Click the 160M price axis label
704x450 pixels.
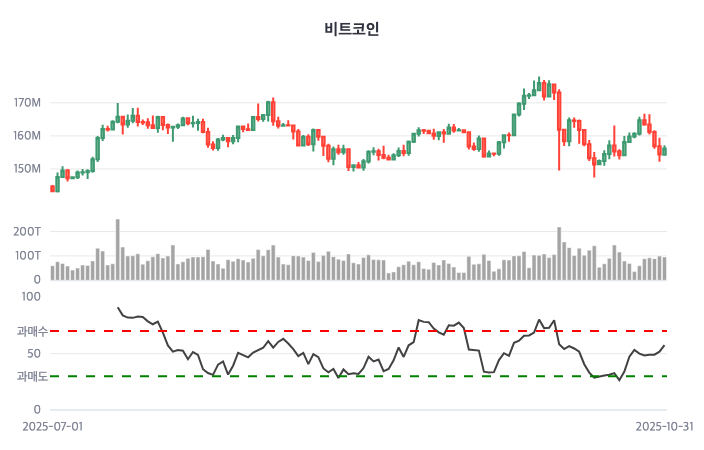tap(27, 136)
